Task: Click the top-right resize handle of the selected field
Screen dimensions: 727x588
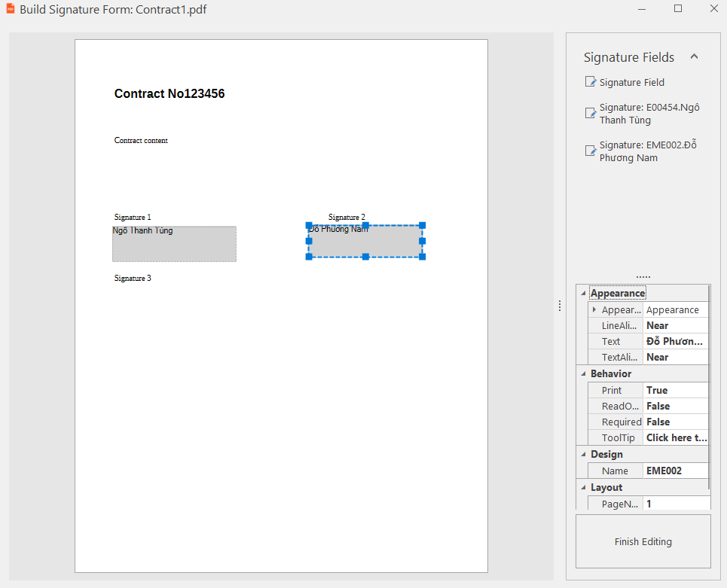Action: coord(422,225)
